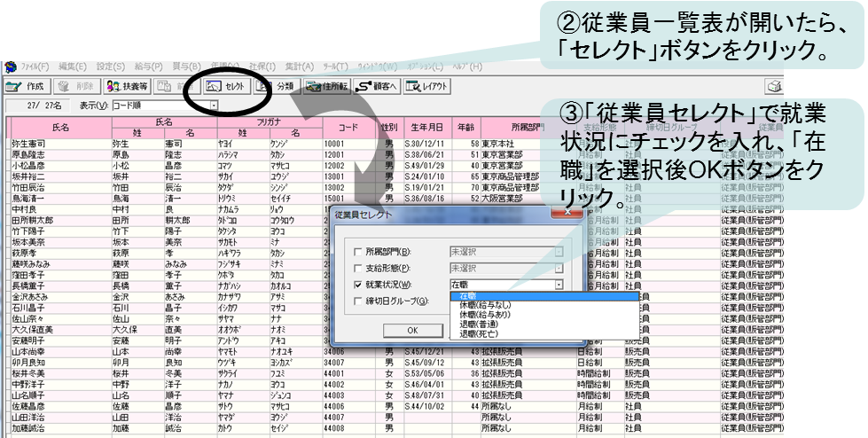Select 在職 in the dropdown list
This screenshot has height=438, width=868.
pos(545,296)
